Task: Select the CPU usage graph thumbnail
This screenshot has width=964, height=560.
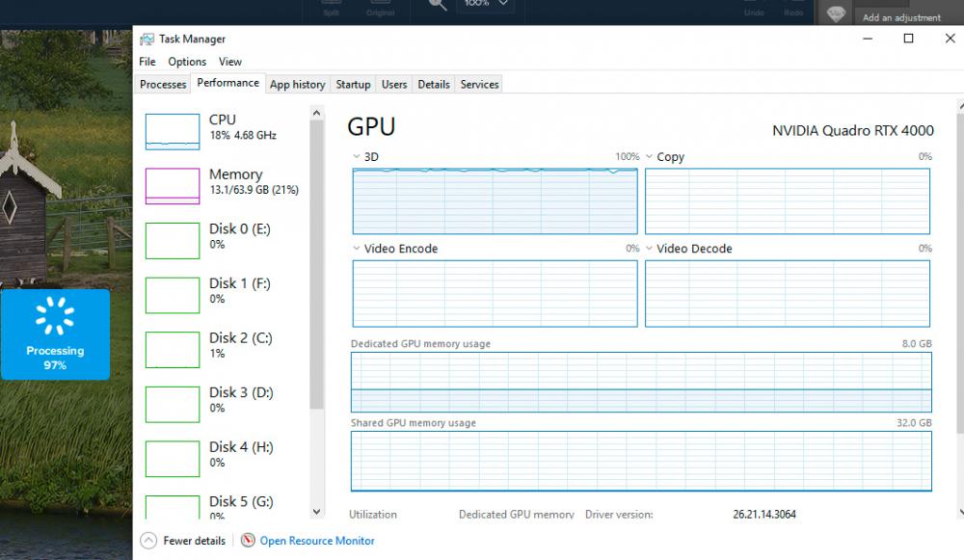Action: [173, 131]
